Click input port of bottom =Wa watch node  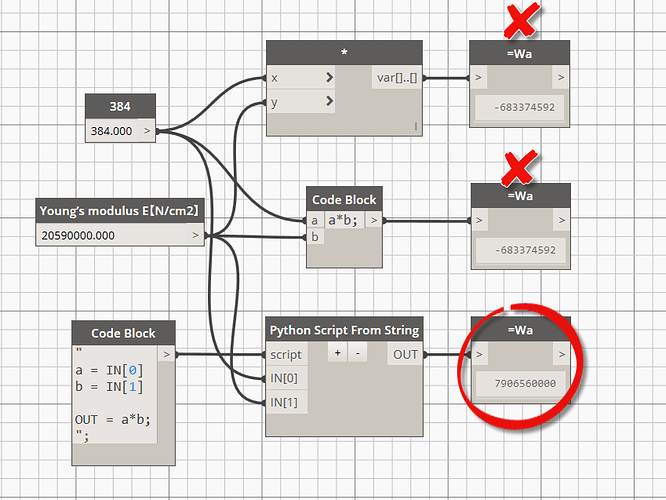click(x=480, y=354)
